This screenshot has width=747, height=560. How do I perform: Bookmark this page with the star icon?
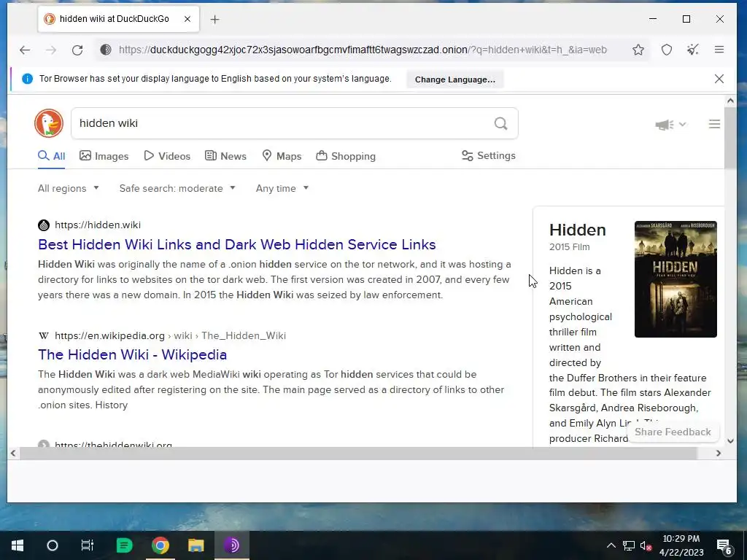tap(638, 50)
